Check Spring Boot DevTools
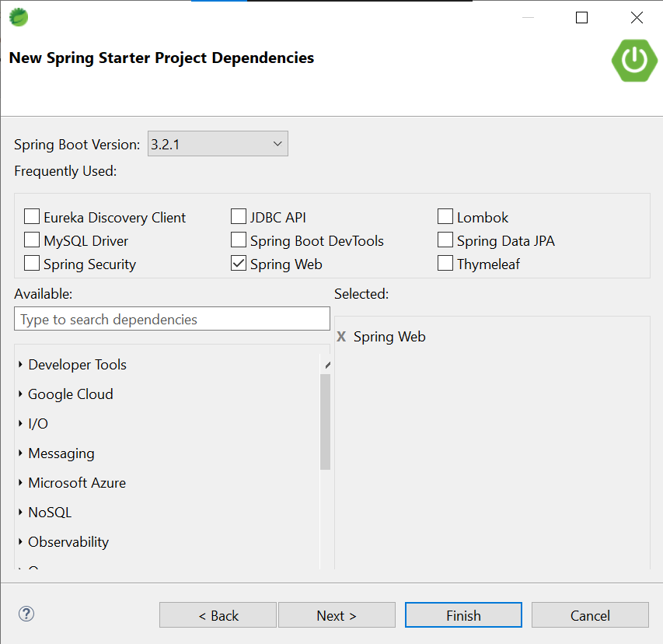The image size is (663, 644). pos(239,240)
